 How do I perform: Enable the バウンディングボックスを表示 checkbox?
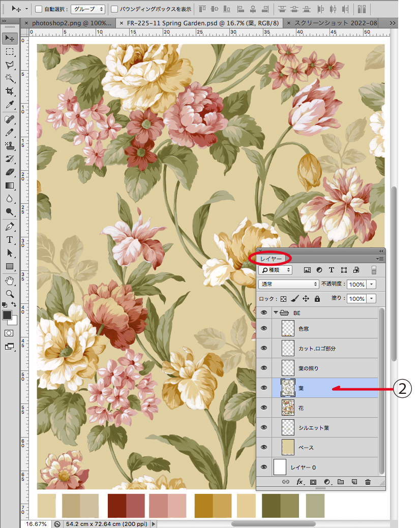coord(114,9)
